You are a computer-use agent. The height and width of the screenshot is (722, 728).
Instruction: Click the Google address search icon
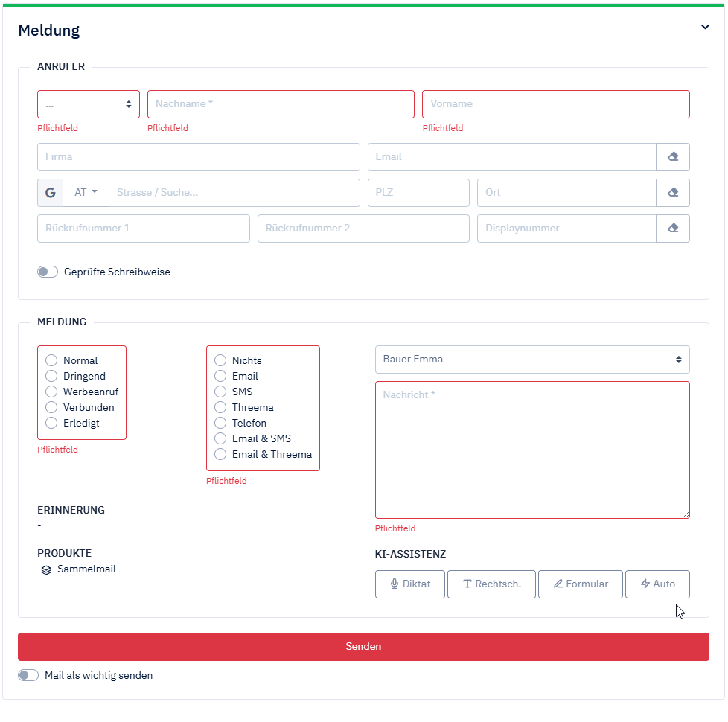(51, 193)
